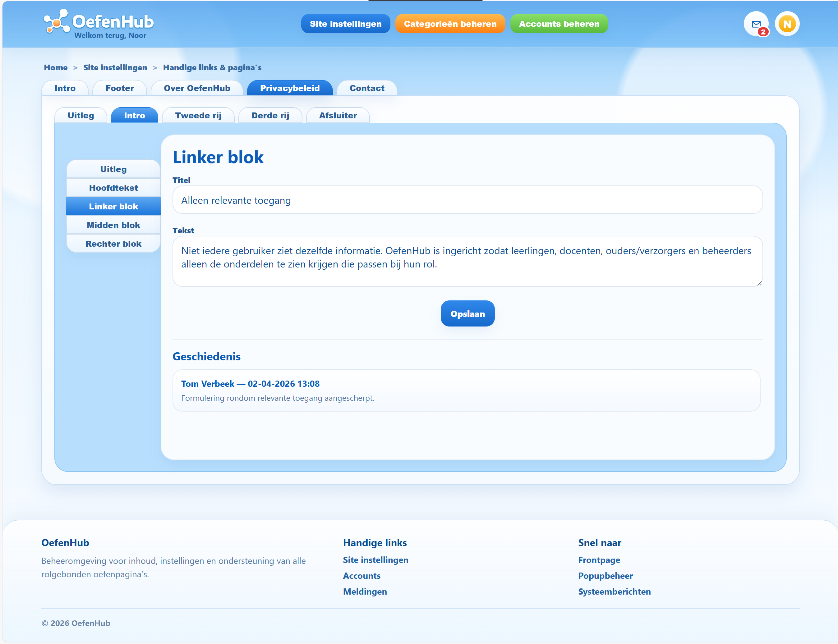The width and height of the screenshot is (838, 644).
Task: Click Handige links & pagina's breadcrumb
Action: pos(212,67)
